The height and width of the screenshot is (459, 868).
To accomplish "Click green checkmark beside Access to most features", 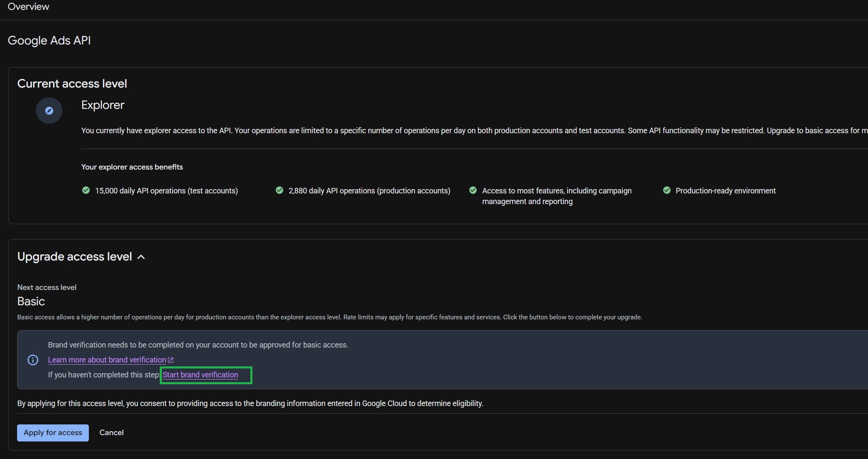I will click(473, 190).
